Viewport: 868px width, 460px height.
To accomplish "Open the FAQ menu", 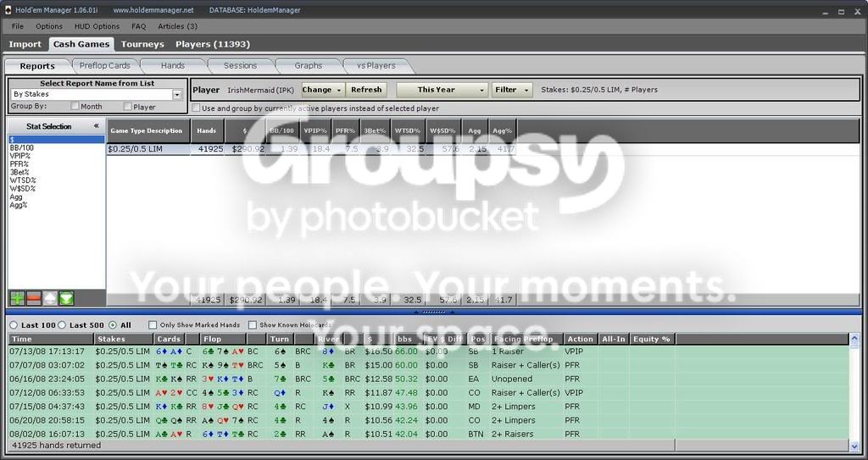I will [x=138, y=26].
